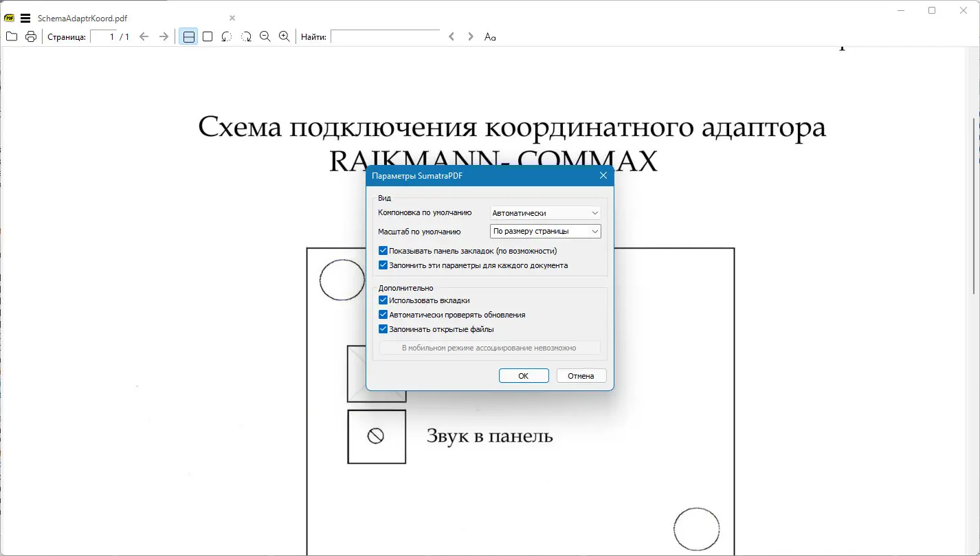The width and height of the screenshot is (980, 556).
Task: Open the Масштаб по умолчанию dropdown
Action: point(546,231)
